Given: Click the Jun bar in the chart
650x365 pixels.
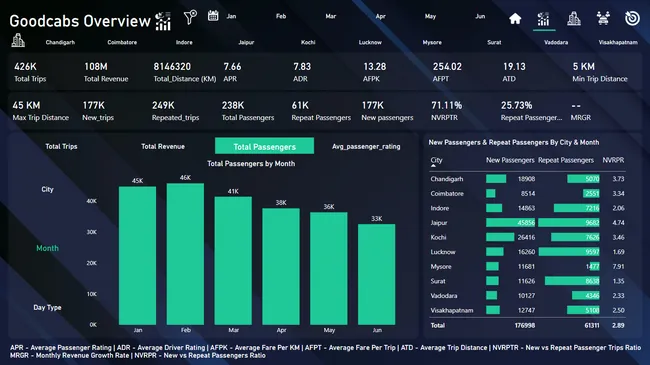Looking at the screenshot, I should [x=376, y=274].
